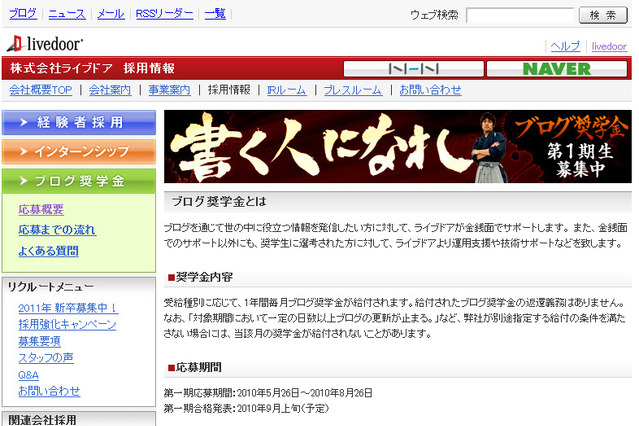This screenshot has width=639, height=426.
Task: Open the recruit menu お問い合わせ link
Action: [49, 391]
